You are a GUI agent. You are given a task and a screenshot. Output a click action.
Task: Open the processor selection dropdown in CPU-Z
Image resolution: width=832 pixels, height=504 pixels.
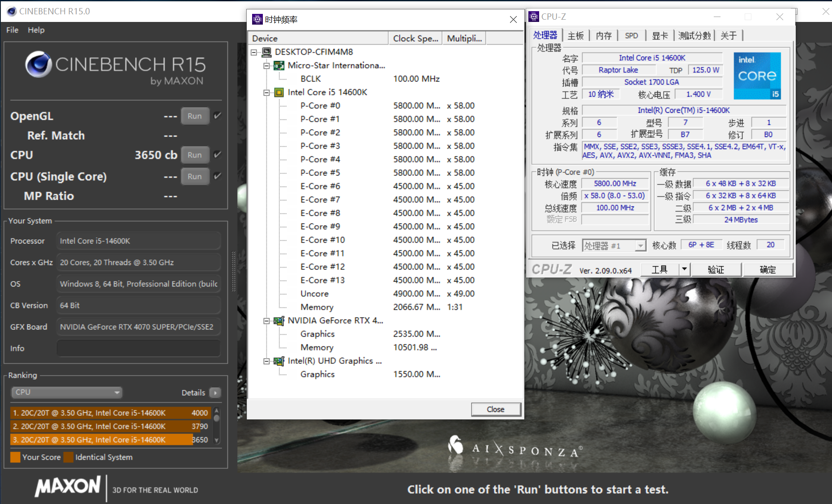click(x=640, y=245)
